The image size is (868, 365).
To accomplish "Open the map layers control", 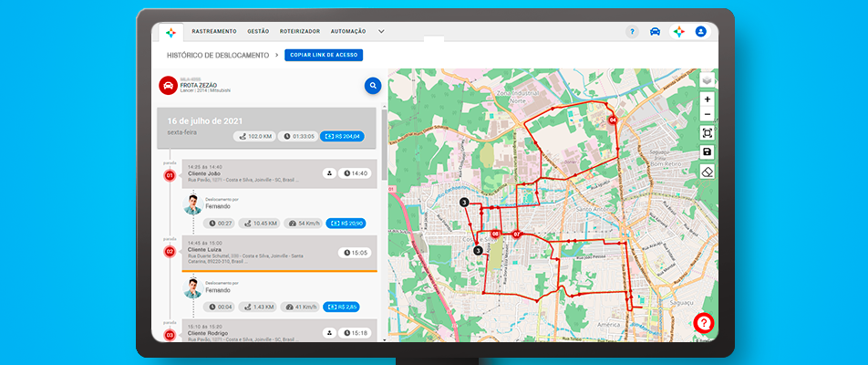I will tap(707, 81).
